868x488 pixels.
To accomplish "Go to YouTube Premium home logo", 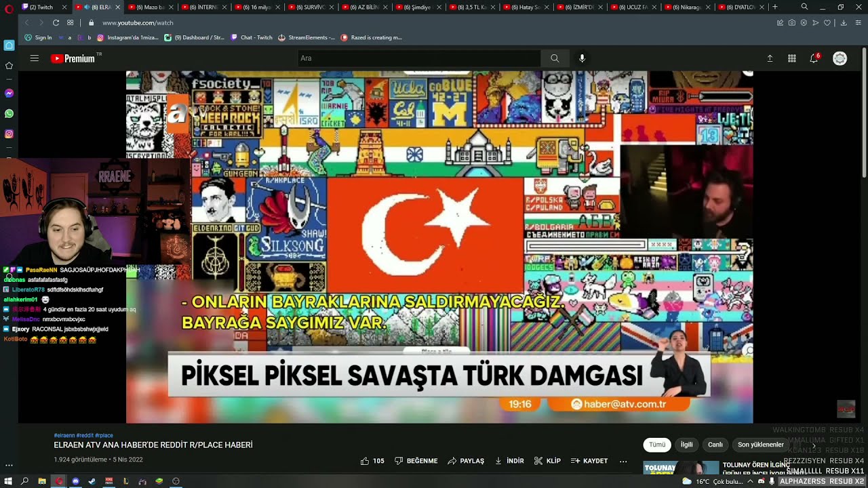I will (73, 58).
